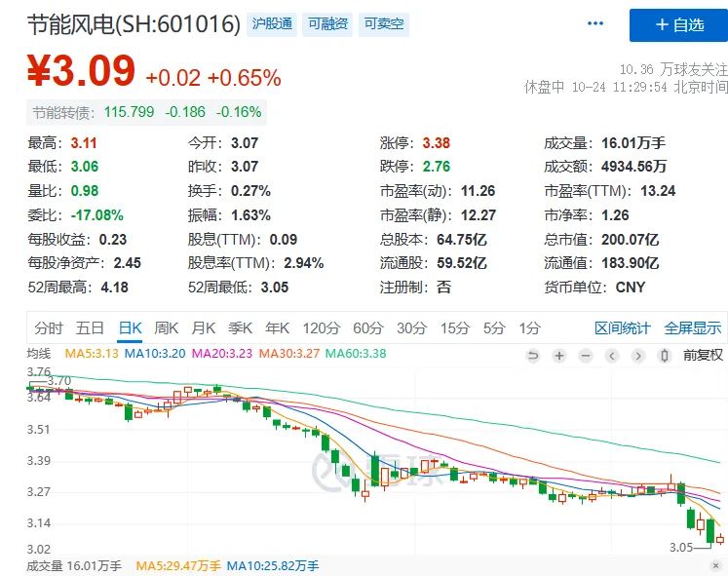Click the 沪股通 tag

272,23
